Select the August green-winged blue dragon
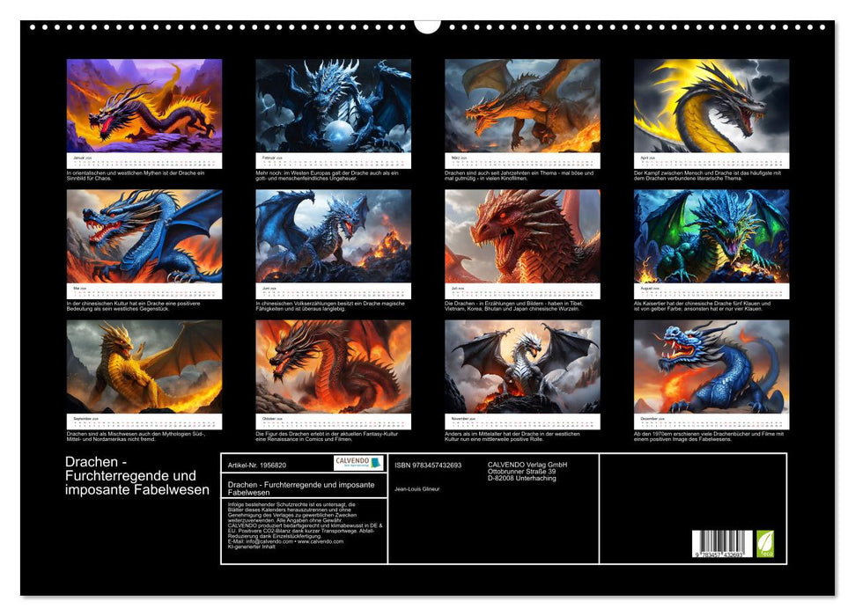Screen dimensions: 855x616 (x=711, y=236)
